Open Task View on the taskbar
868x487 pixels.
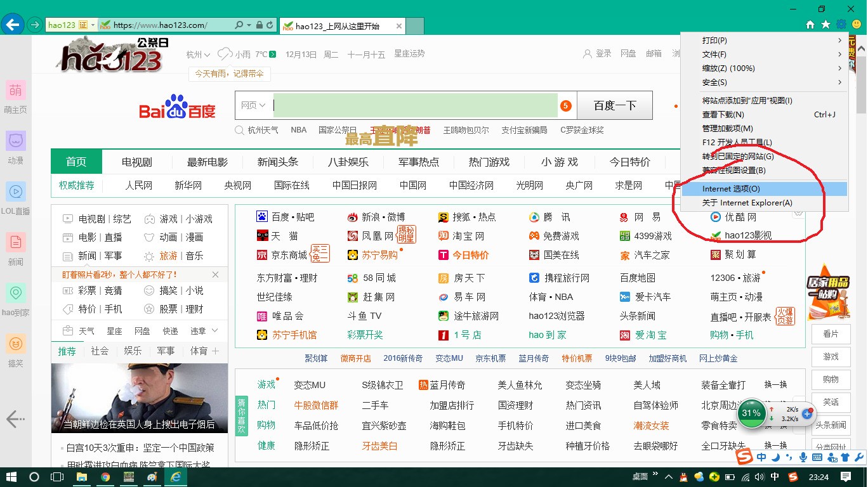[57, 477]
